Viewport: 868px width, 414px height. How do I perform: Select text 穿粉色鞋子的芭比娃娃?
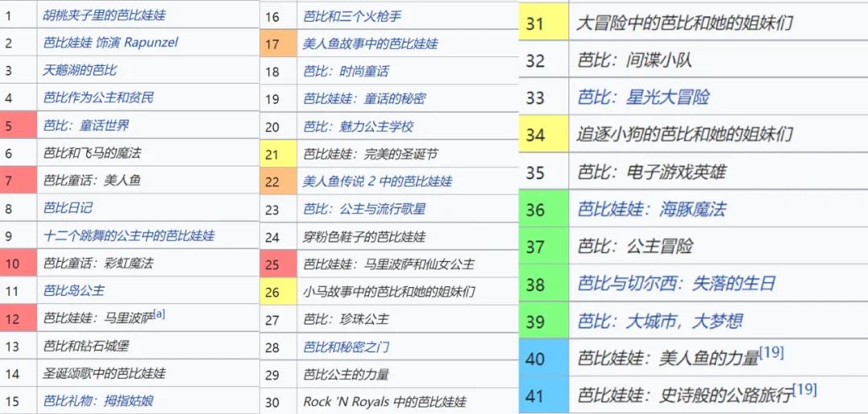tap(364, 237)
